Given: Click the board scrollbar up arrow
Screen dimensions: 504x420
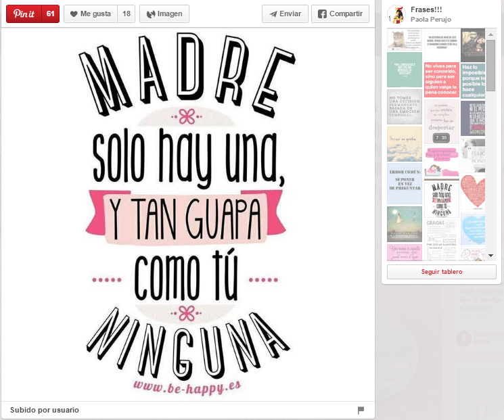Looking at the screenshot, I should 491,32.
